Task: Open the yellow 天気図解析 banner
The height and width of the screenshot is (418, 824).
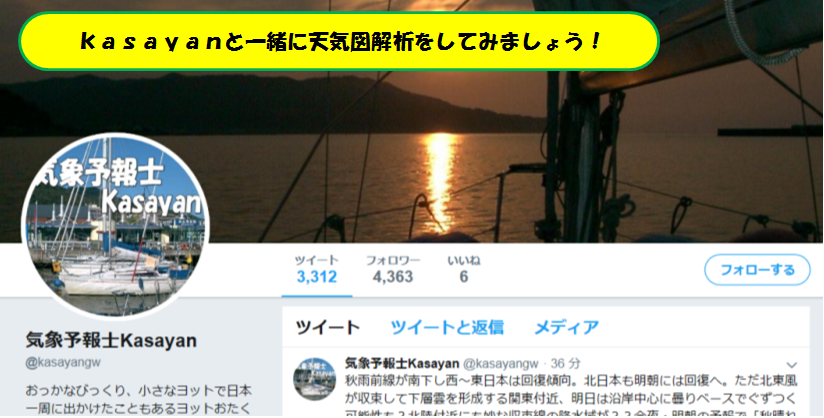Action: point(339,41)
